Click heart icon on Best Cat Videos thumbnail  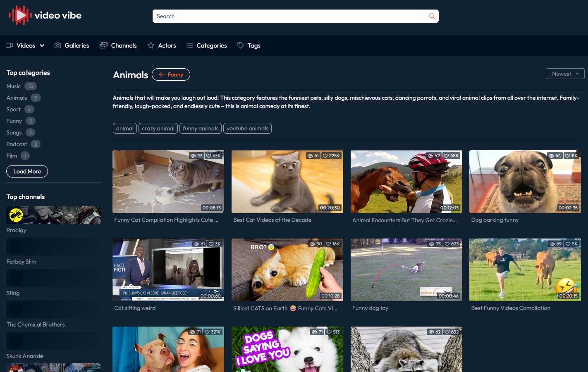(x=325, y=156)
